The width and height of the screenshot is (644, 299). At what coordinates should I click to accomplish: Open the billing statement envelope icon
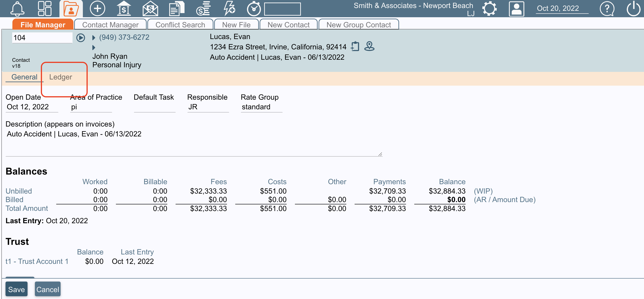(x=150, y=8)
